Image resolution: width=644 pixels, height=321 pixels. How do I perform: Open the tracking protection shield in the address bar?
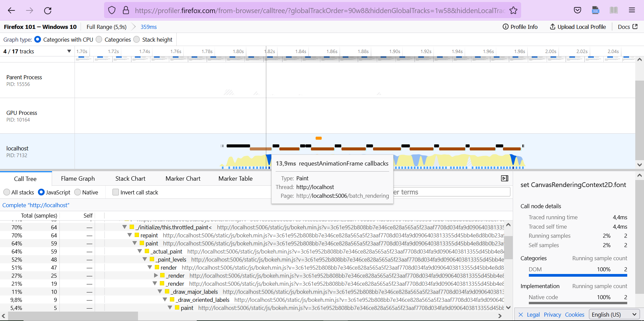pos(112,10)
